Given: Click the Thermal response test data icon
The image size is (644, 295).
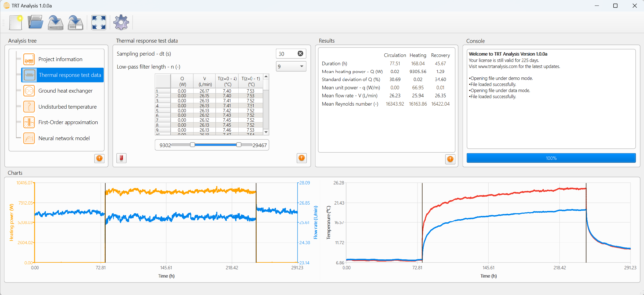Looking at the screenshot, I should (x=29, y=75).
